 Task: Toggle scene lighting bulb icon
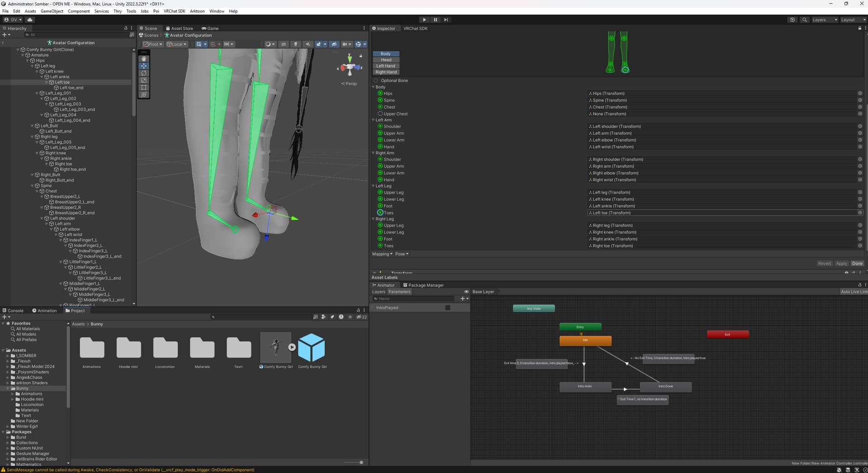pyautogui.click(x=296, y=44)
